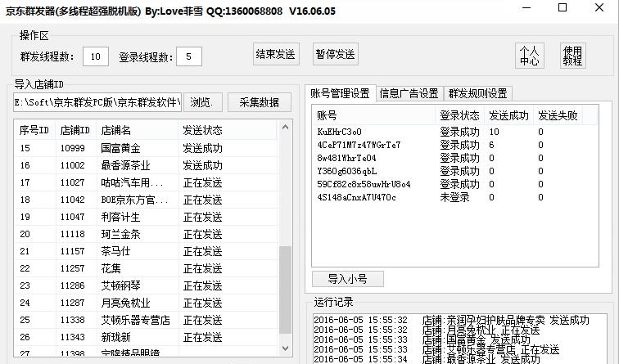Click the 暂停发送 button

pos(335,55)
